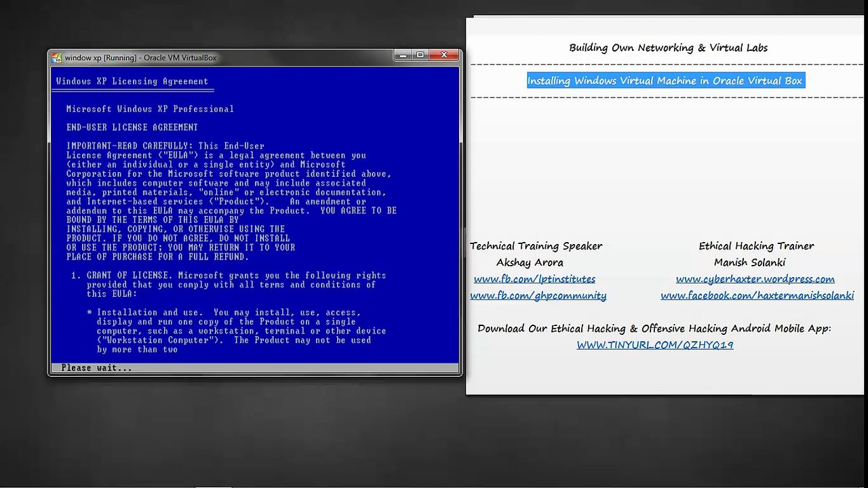Click 'PLACE OF PURCHASE FOR A FULL REFUND.' line
Screen dimensions: 868x488
(x=157, y=257)
